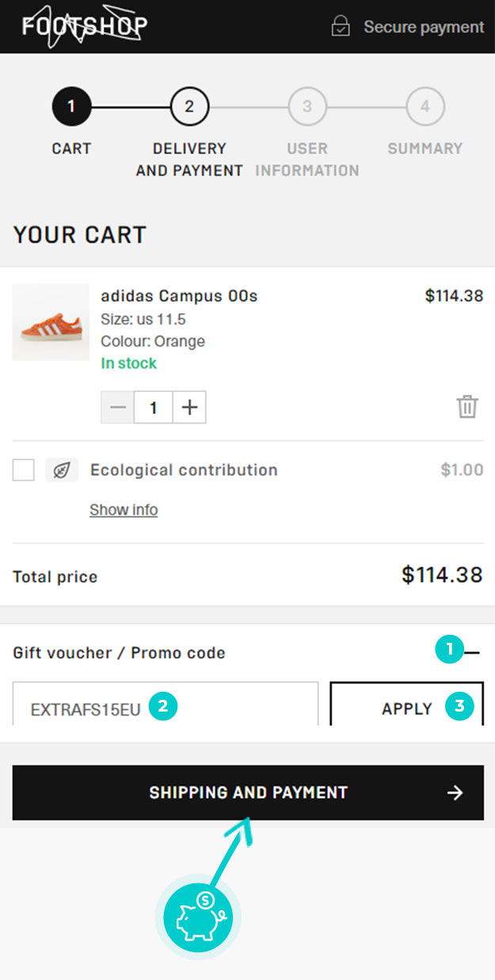The height and width of the screenshot is (980, 495).
Task: Click the piggy bank savings icon
Action: pos(198,918)
